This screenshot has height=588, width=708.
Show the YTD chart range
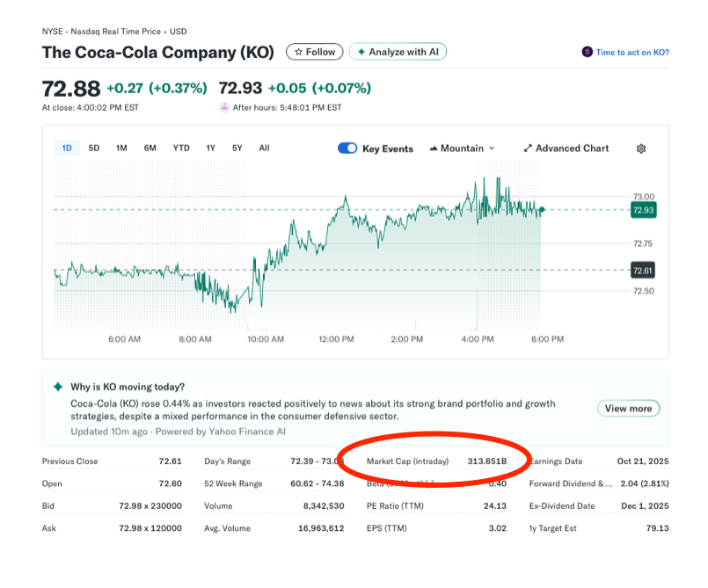pyautogui.click(x=181, y=149)
